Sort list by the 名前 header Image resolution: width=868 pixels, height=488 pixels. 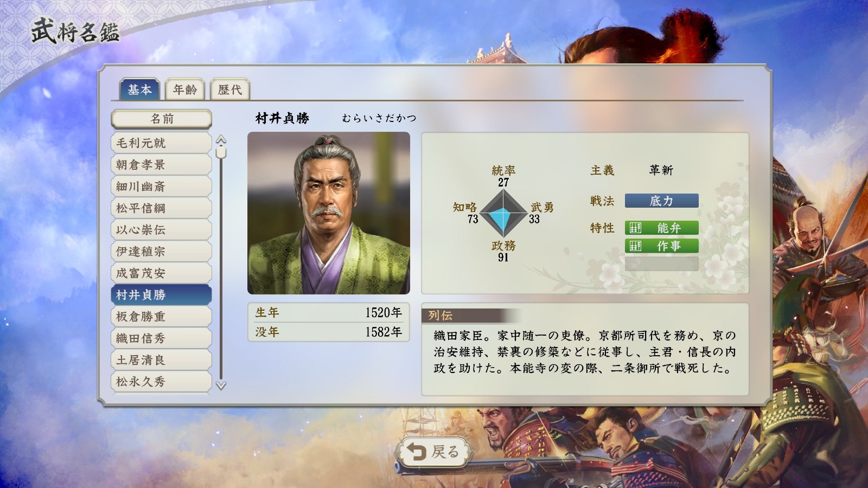162,119
